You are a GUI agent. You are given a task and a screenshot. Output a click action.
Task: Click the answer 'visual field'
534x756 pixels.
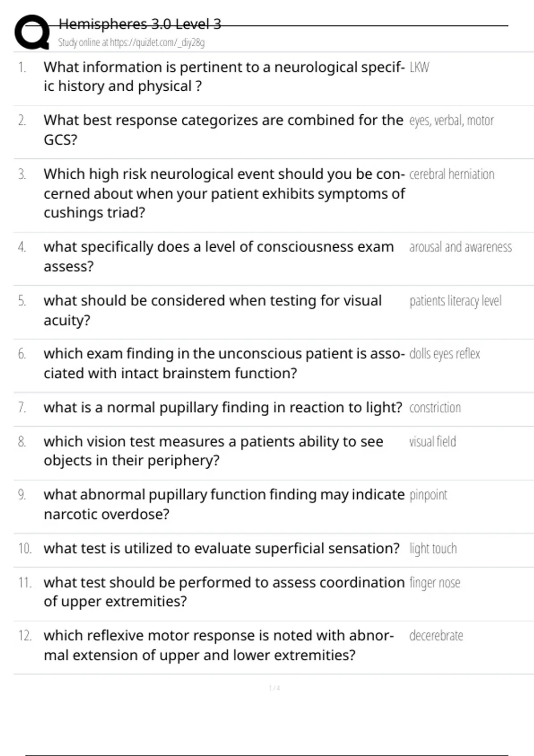[433, 442]
